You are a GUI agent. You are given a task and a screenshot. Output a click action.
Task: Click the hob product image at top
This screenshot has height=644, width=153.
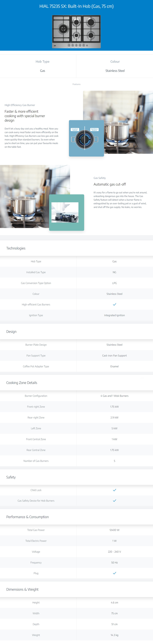[x=76, y=32]
